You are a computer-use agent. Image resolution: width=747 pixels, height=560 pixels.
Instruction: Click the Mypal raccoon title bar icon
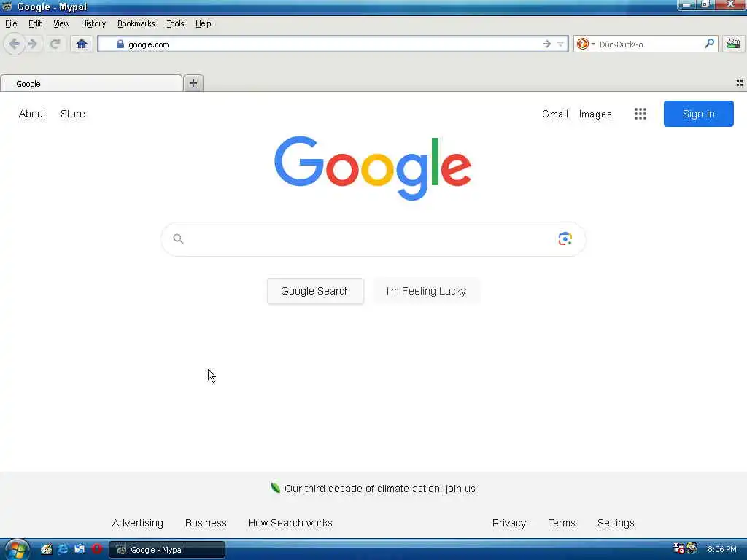tap(7, 7)
